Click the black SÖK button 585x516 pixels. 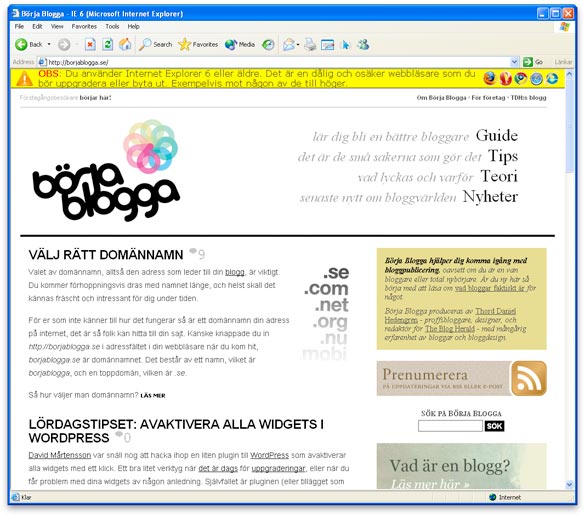[494, 426]
